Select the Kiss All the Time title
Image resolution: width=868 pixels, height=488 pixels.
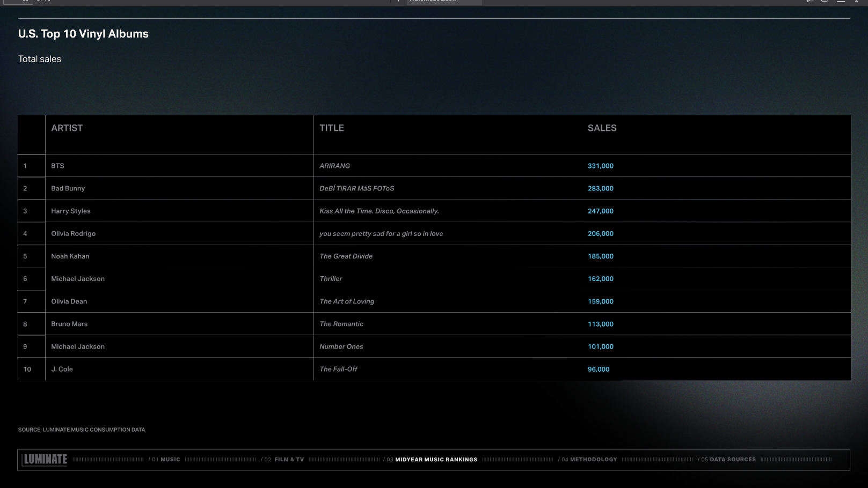point(380,211)
